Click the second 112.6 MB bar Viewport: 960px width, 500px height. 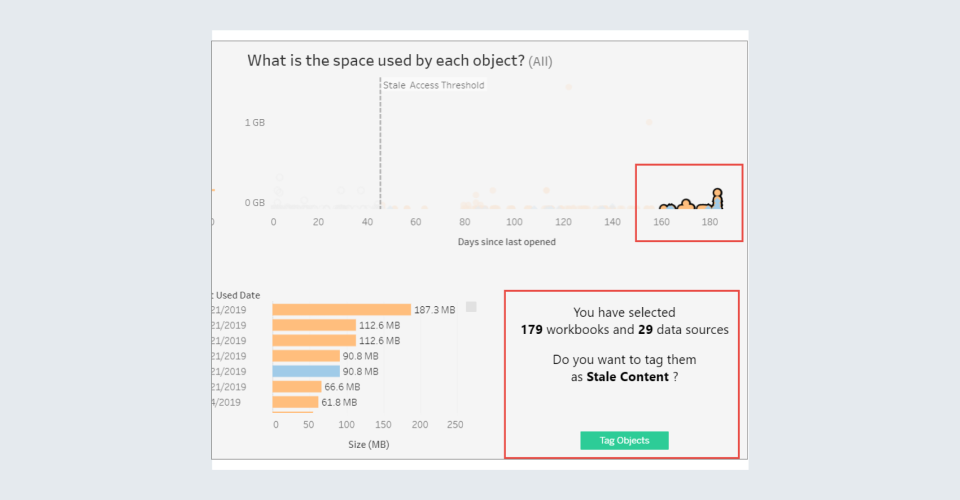314,340
